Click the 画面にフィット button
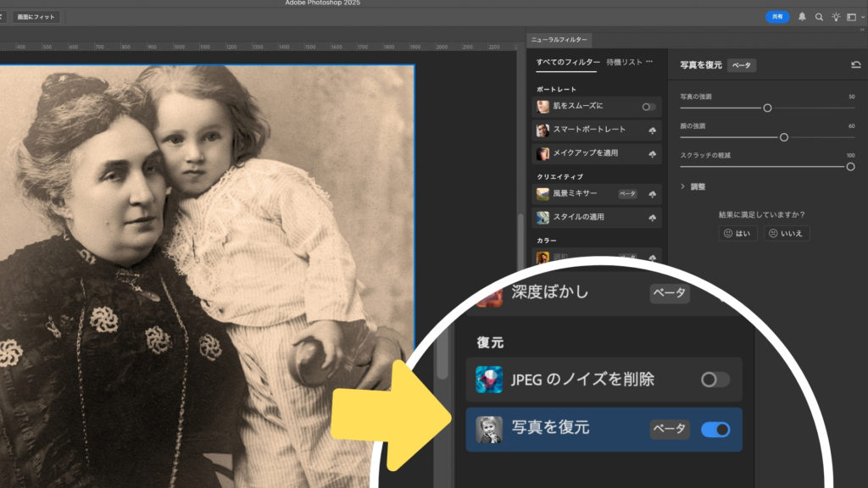Image resolution: width=868 pixels, height=488 pixels. [x=36, y=17]
